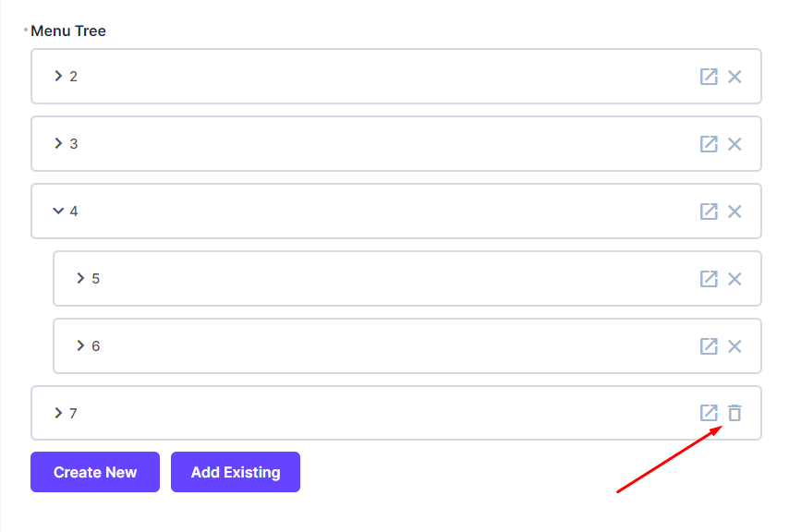Click the X icon beside item 5
Screen dimensions: 789x532
pyautogui.click(x=734, y=278)
